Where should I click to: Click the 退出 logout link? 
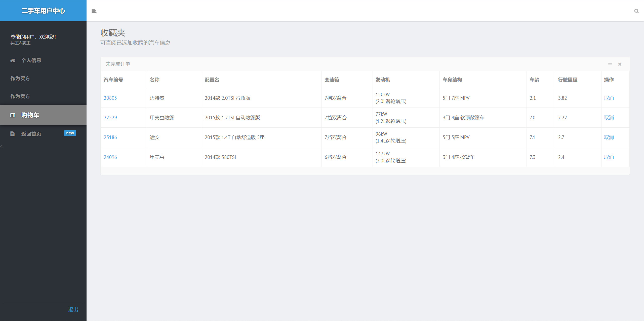tap(73, 310)
